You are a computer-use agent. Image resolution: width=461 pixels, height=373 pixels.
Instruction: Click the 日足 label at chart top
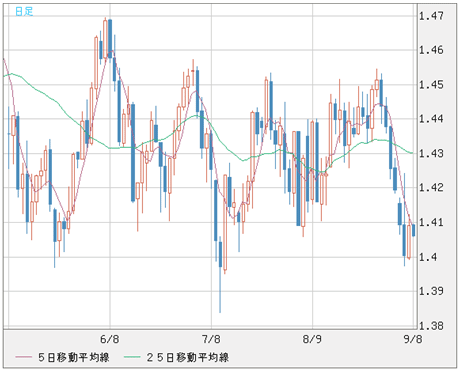24,11
